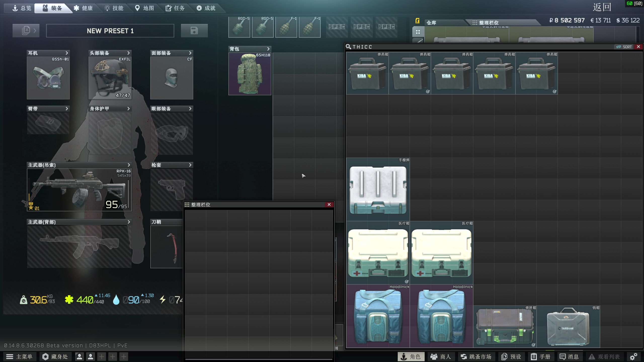Click the NEW PRESET 1 name field
The width and height of the screenshot is (644, 362).
click(110, 31)
